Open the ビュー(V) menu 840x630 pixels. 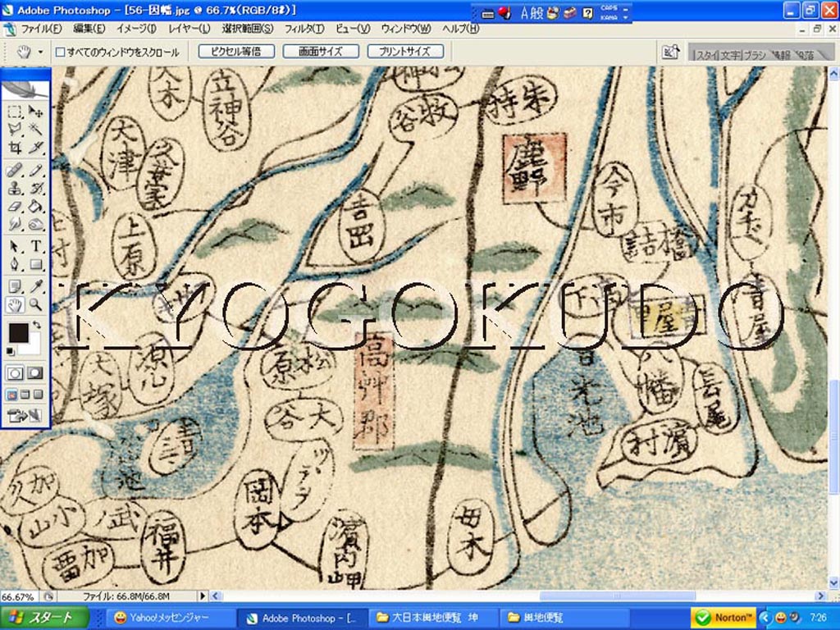tap(353, 29)
